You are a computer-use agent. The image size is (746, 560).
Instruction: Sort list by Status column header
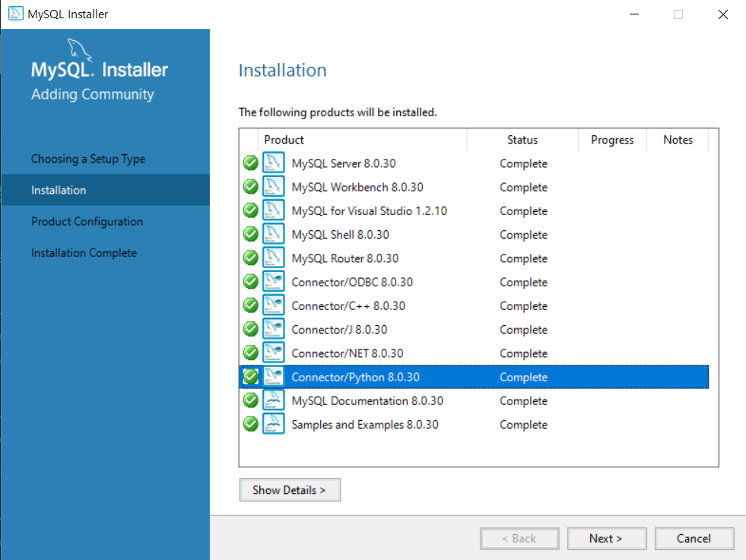click(522, 140)
